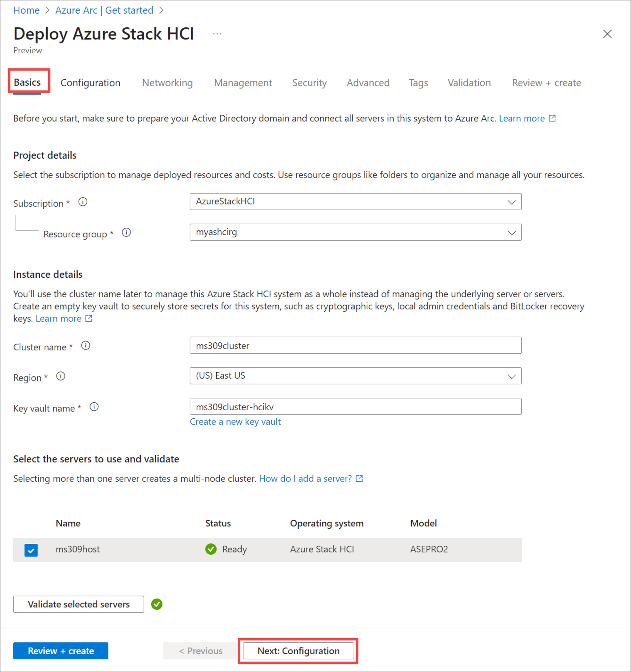
Task: Click the Subscription info icon
Action: point(83,202)
